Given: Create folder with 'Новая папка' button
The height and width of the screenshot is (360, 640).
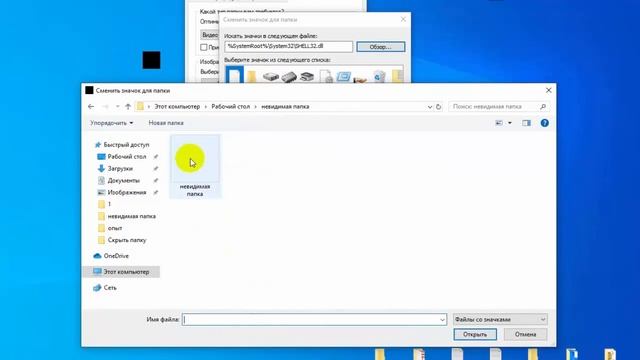Looking at the screenshot, I should pos(166,123).
